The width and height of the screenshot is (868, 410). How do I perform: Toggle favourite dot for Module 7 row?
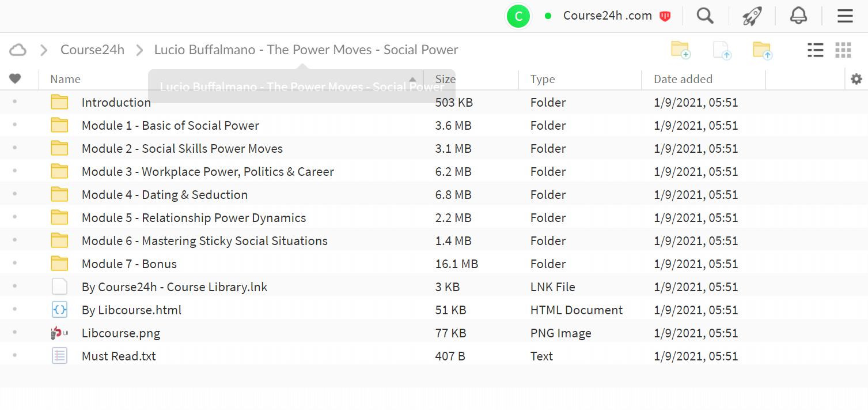[x=14, y=263]
